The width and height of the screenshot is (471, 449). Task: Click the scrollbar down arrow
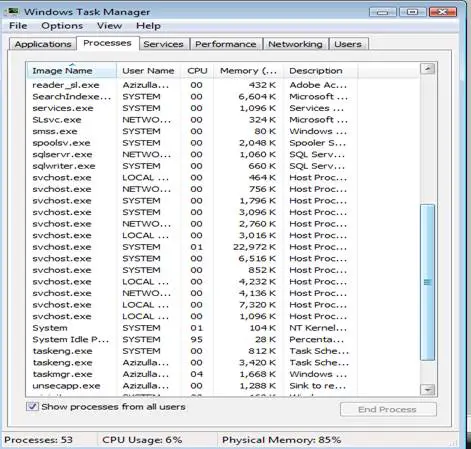click(x=427, y=389)
